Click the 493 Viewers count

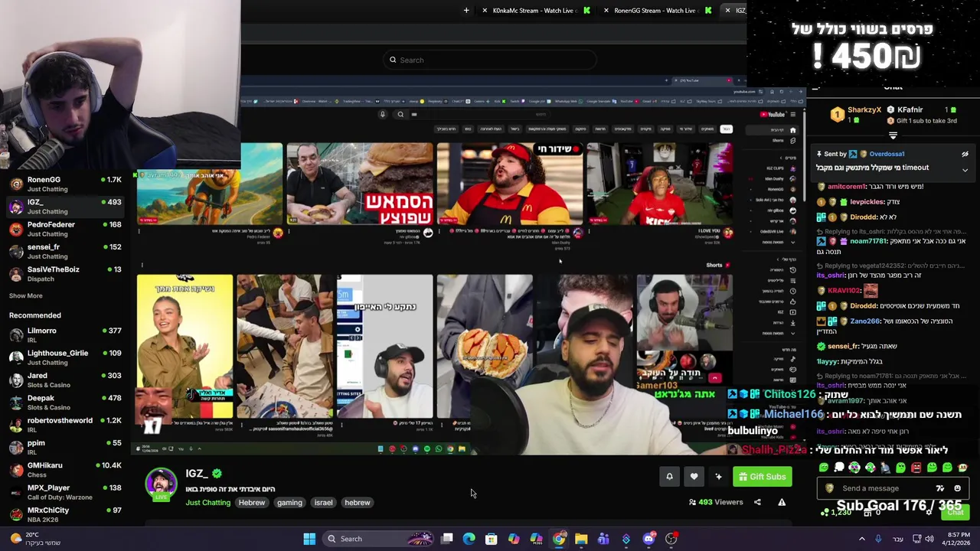716,502
